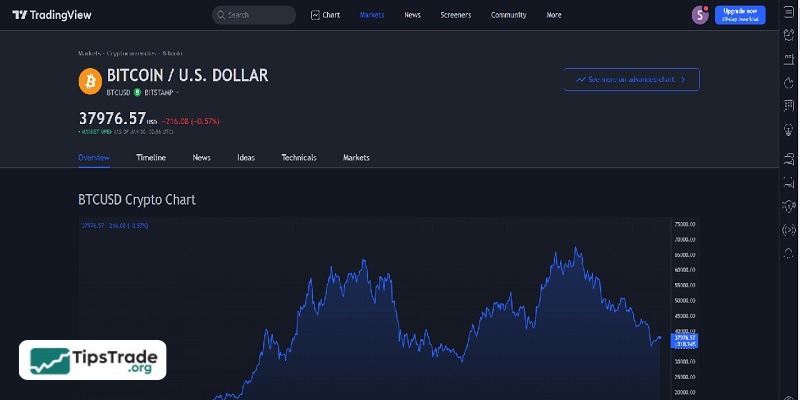The height and width of the screenshot is (400, 800).
Task: Open Community in the top navigation
Action: [x=508, y=15]
